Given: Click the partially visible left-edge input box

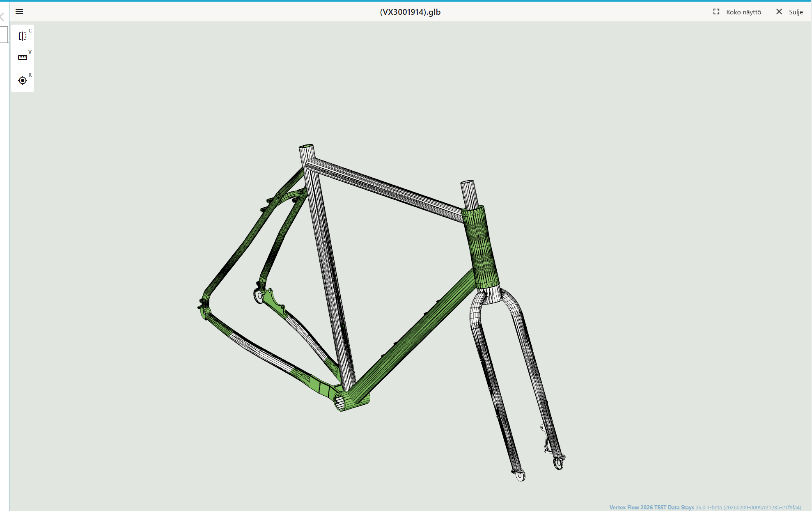Looking at the screenshot, I should (4, 34).
